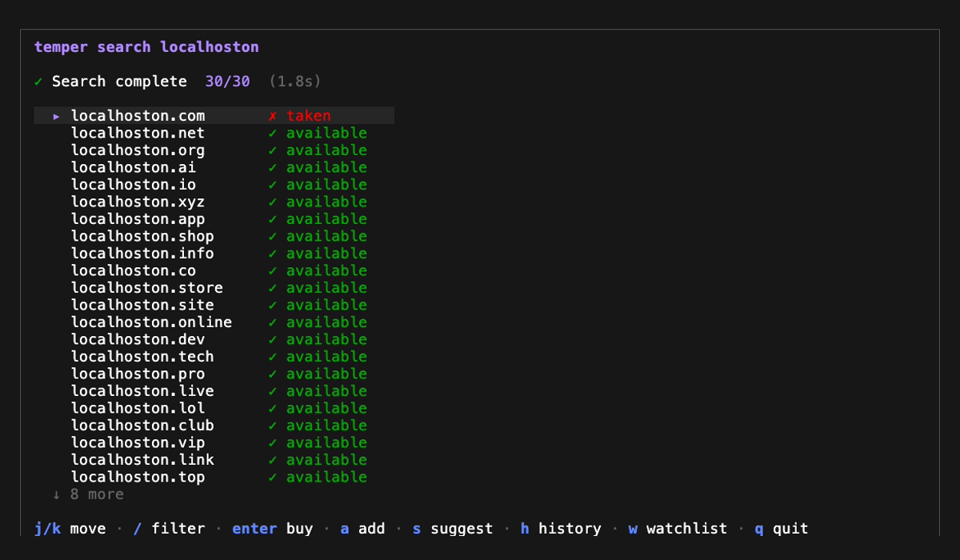Select the localhoston.vip domain
This screenshot has height=560, width=960.
pyautogui.click(x=138, y=442)
